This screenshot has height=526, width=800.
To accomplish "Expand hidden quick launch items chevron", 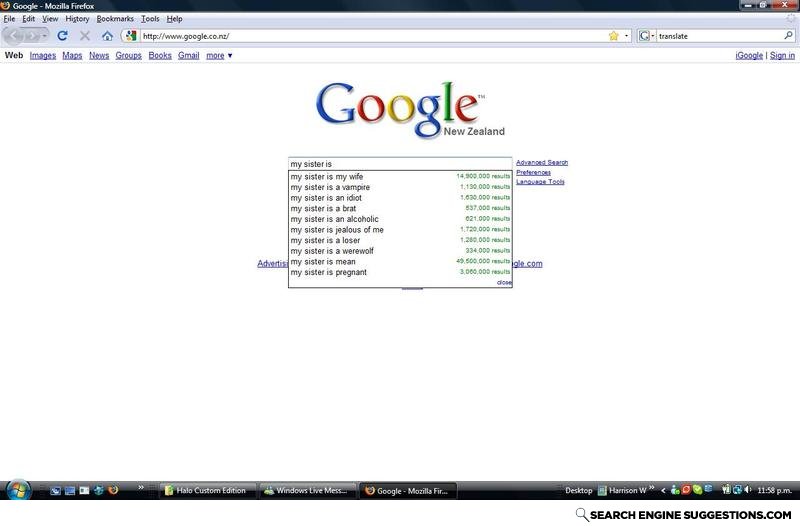I will 140,488.
